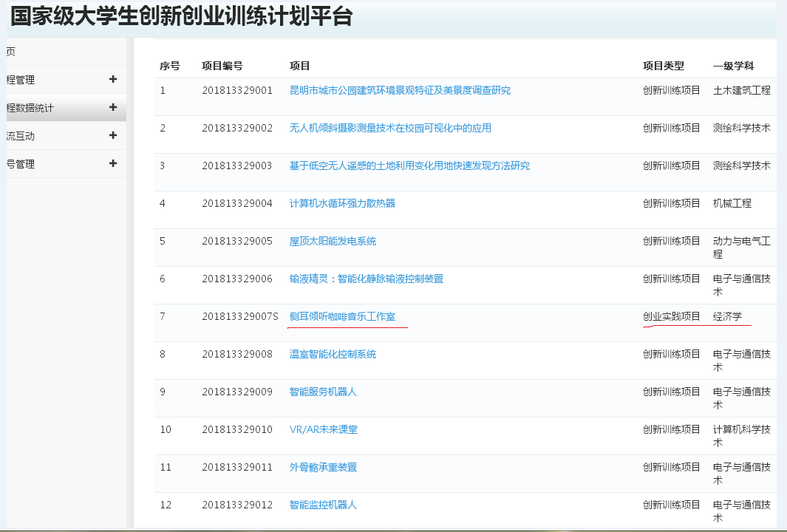Go to the 页 home sidebar item
The height and width of the screenshot is (532, 787).
(11, 52)
